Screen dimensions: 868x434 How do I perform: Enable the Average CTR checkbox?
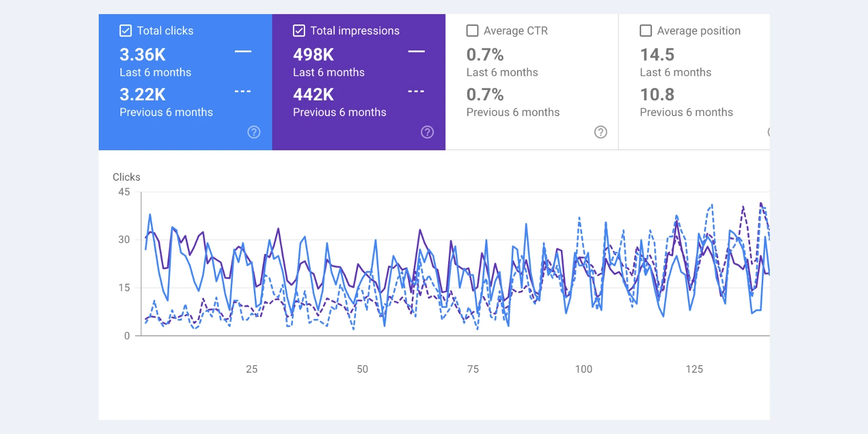coord(473,30)
